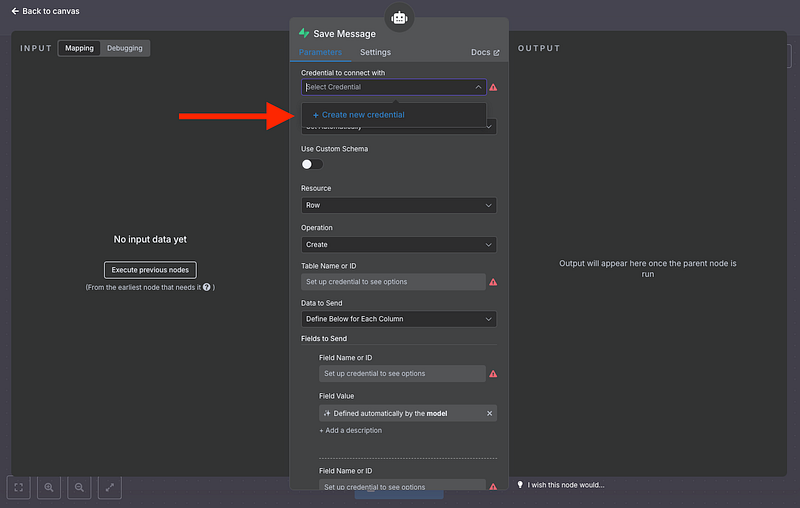The image size is (800, 508).
Task: Switch the input view to Debugging
Action: pos(125,48)
